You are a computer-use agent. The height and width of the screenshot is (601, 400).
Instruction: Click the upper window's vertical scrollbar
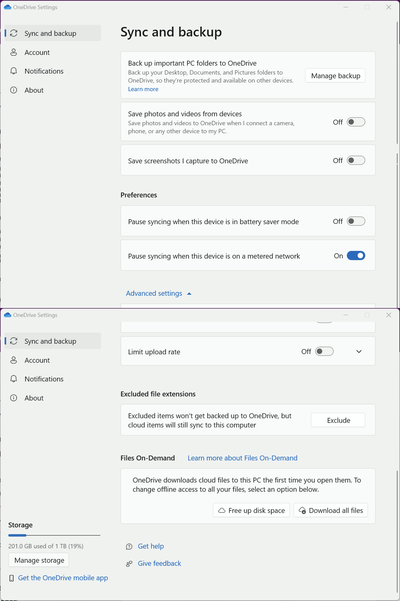(397, 82)
